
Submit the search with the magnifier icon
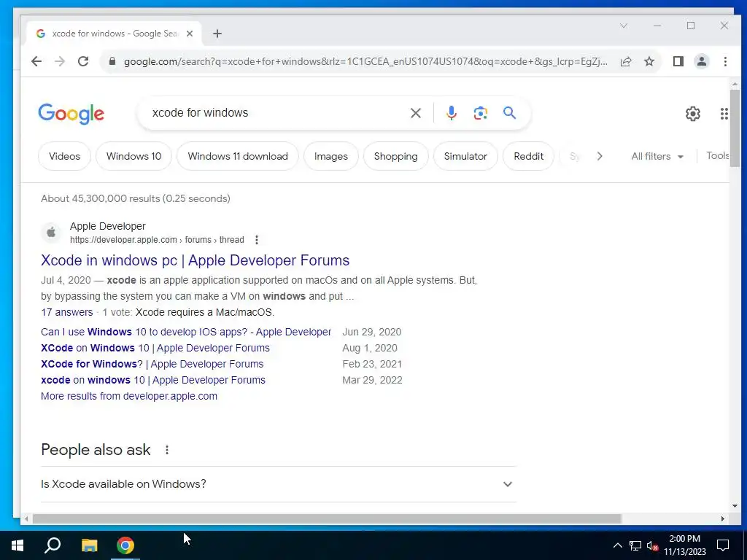(509, 113)
